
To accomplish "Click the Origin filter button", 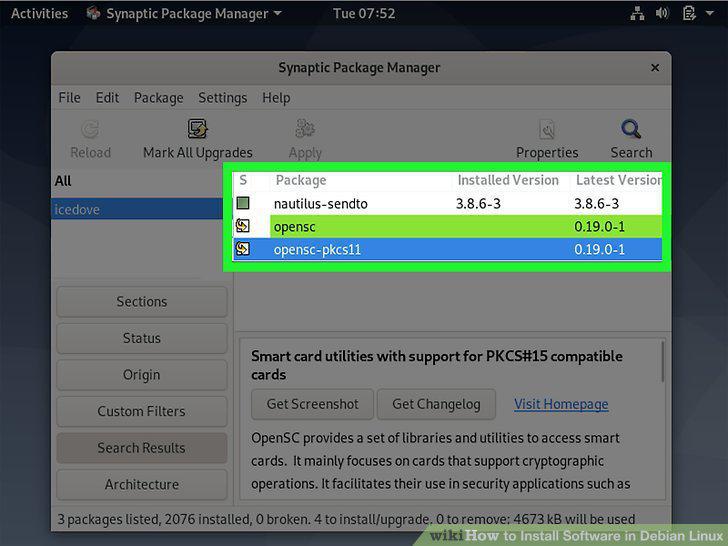I will pyautogui.click(x=142, y=375).
